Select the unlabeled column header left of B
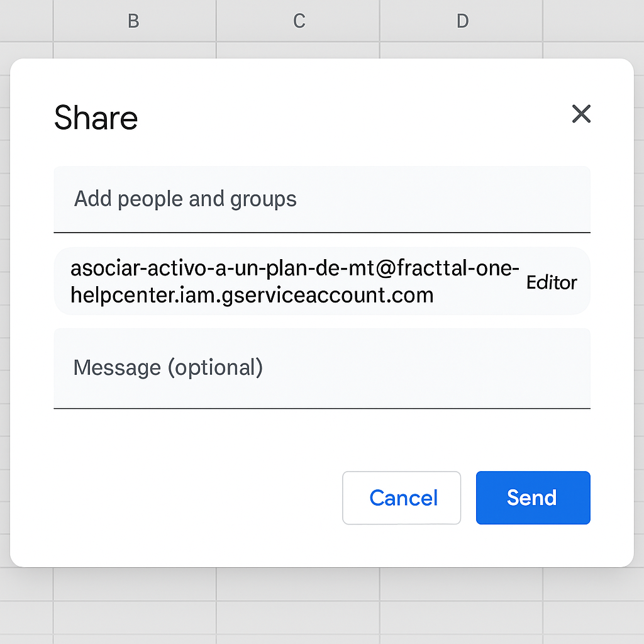 26,21
